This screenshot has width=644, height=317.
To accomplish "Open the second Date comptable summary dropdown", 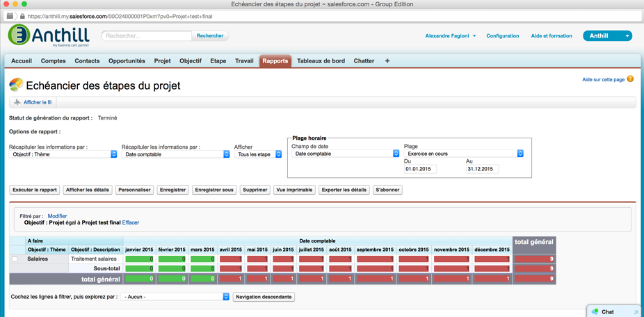I will click(x=175, y=154).
